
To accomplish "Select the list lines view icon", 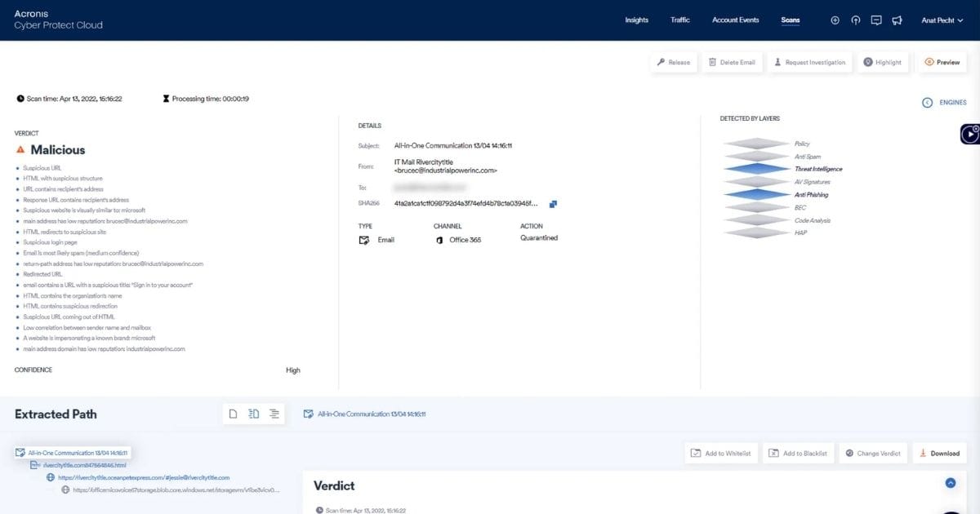I will click(x=274, y=414).
